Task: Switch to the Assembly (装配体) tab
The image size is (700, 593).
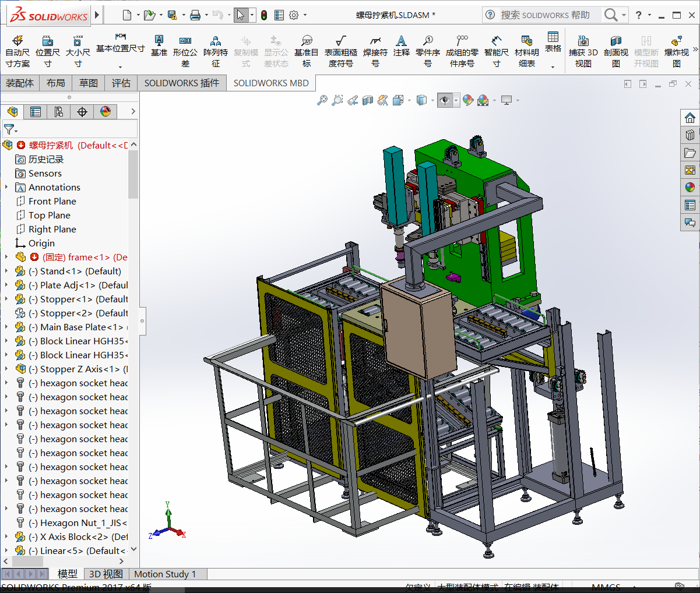Action: 20,83
